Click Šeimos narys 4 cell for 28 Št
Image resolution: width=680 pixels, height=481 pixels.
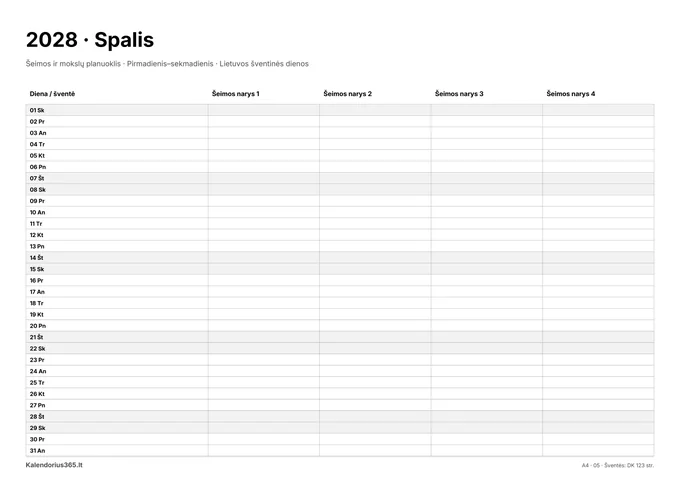[x=598, y=416]
